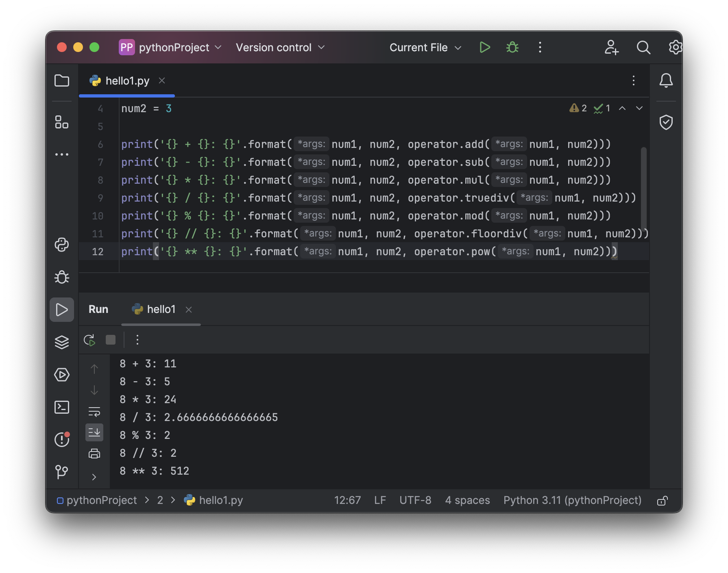Click console output 2.6666666666666665
Viewport: 728px width, 573px height.
coord(221,417)
